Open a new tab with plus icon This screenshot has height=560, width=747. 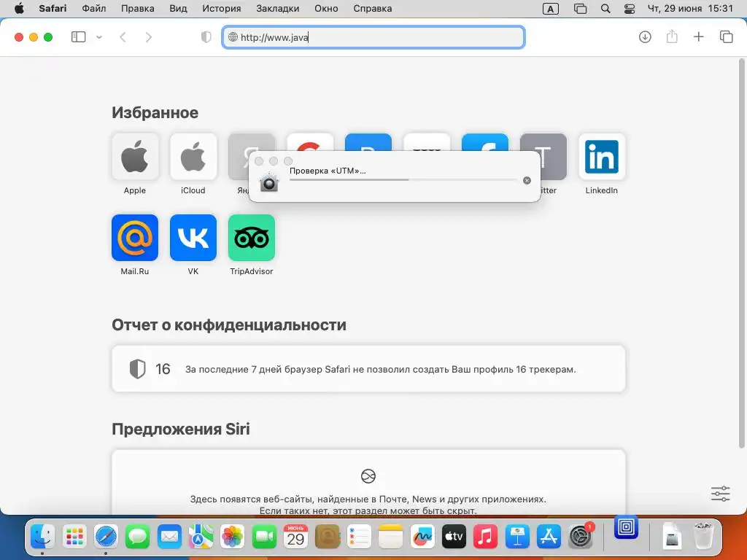pos(698,36)
